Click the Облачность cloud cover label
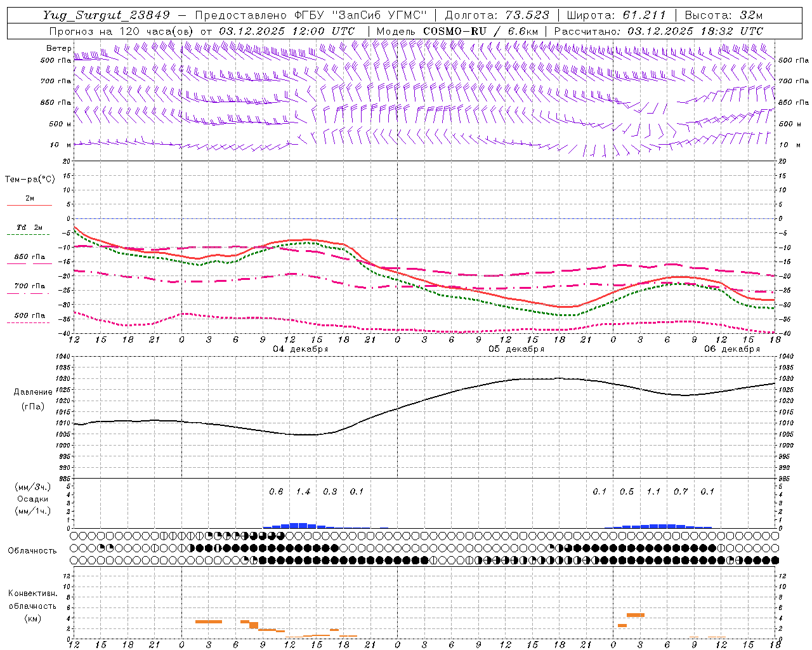The width and height of the screenshot is (812, 650). coord(32,550)
